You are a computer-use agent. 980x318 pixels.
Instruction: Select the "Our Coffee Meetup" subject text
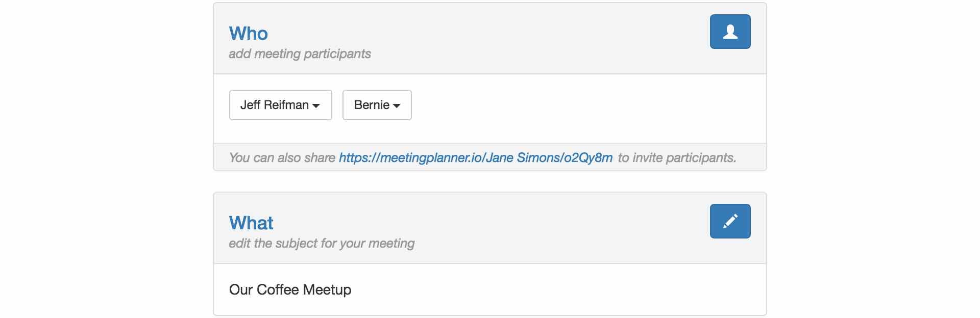coord(290,289)
